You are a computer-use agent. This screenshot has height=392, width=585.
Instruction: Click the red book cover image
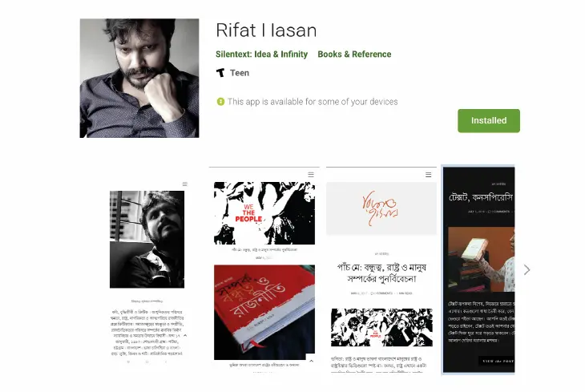[x=264, y=313]
